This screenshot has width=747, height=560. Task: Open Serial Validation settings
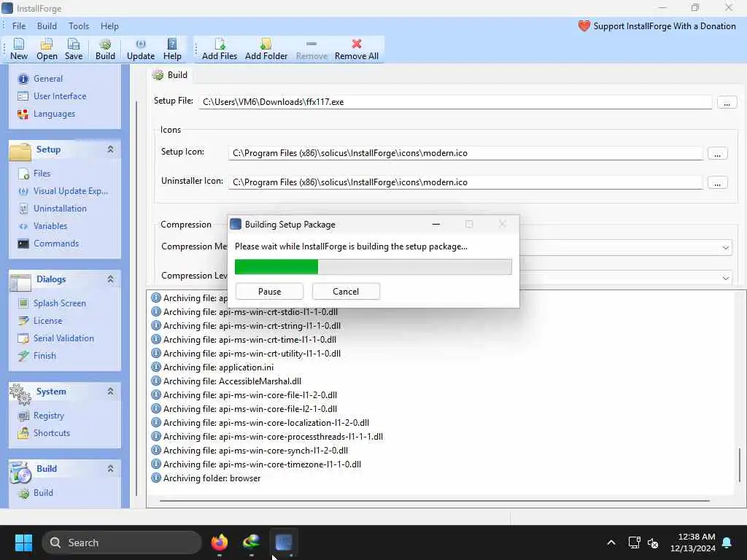click(x=63, y=338)
